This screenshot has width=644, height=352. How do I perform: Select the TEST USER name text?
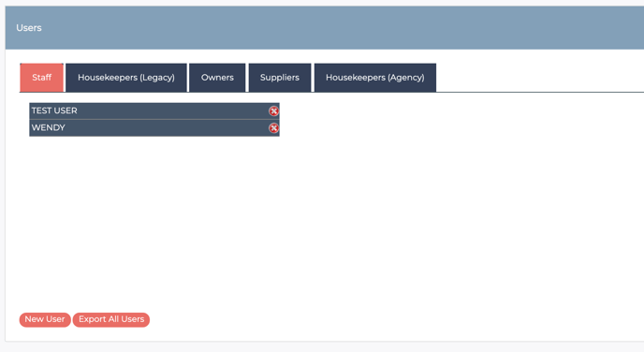(x=54, y=110)
